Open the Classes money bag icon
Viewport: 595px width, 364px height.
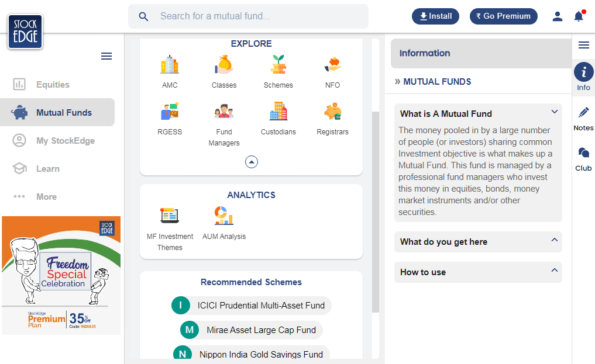click(x=224, y=64)
